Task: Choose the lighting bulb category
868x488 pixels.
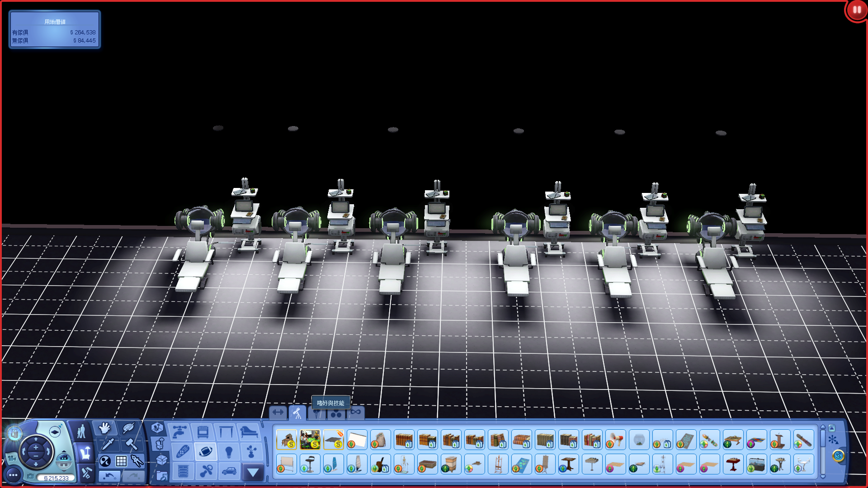Action: (229, 451)
